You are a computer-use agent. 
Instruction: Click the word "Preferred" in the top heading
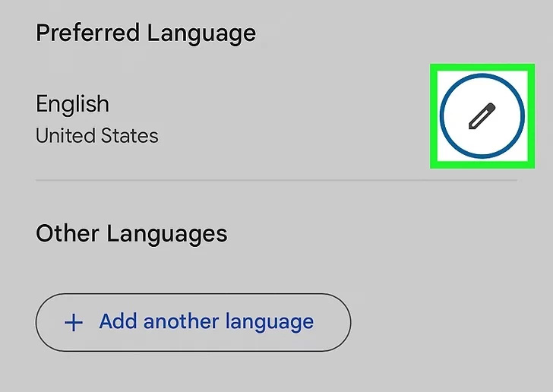click(88, 33)
